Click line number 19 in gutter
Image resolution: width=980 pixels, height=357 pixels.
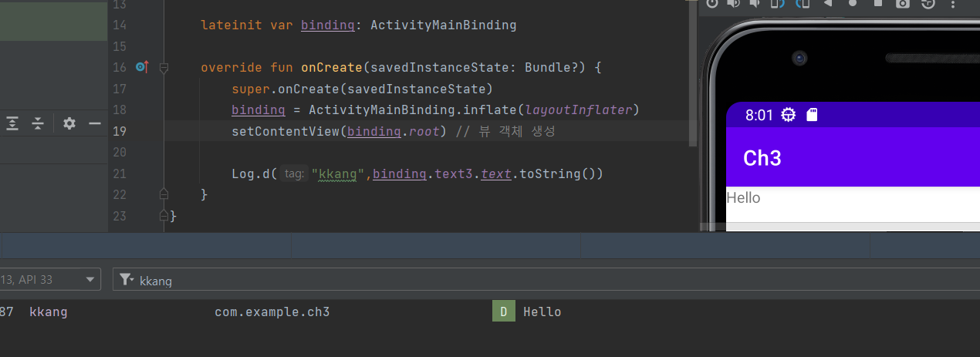(x=119, y=131)
